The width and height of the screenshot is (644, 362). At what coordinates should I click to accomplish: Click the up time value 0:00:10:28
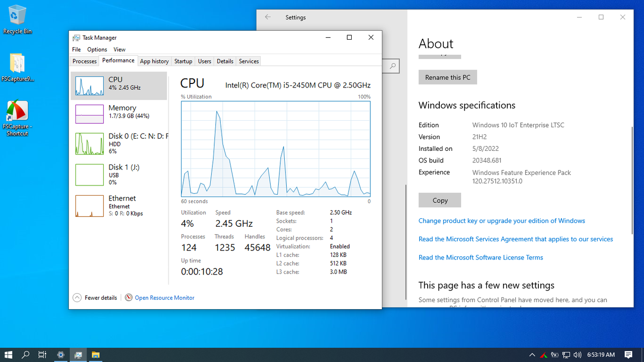[202, 271]
